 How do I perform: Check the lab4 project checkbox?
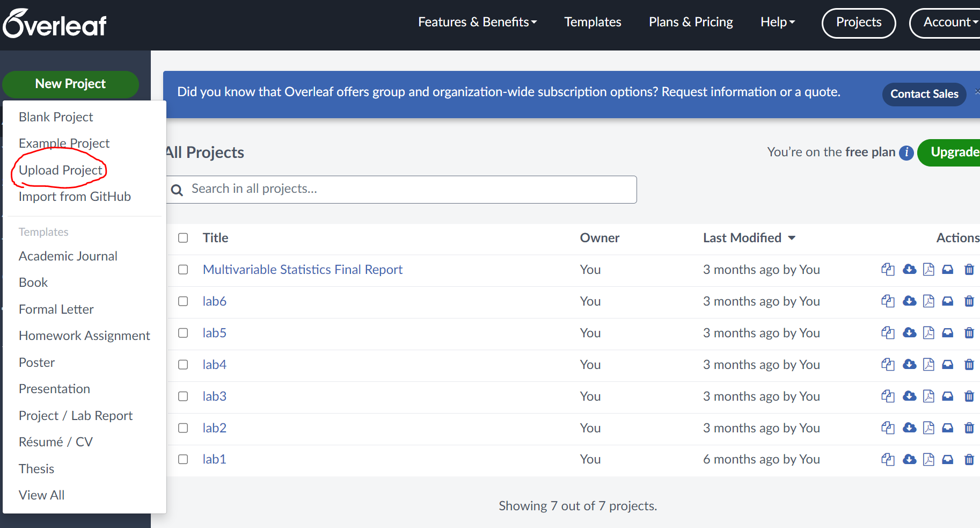tap(183, 365)
